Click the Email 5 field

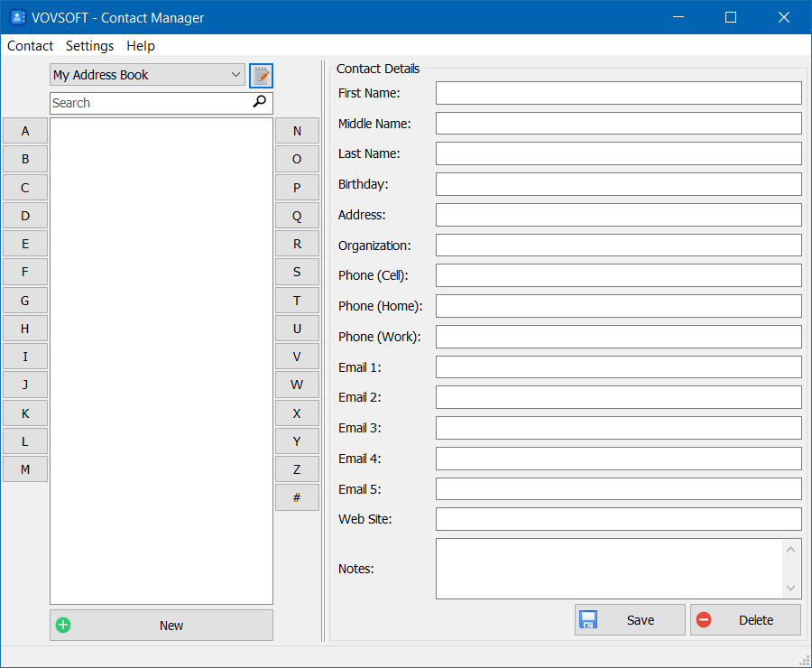click(x=618, y=488)
